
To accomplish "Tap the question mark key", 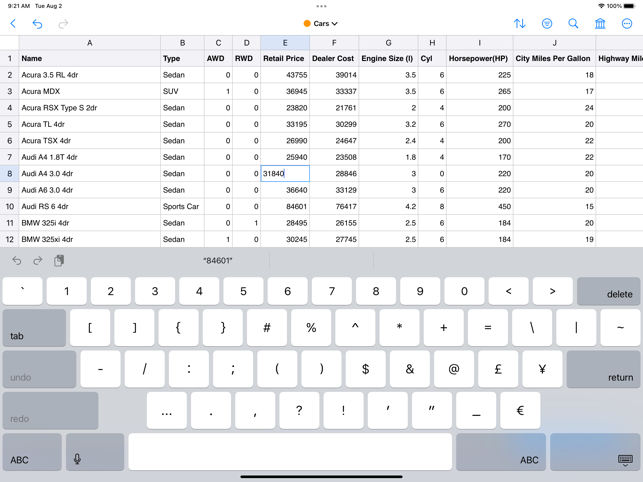I will pyautogui.click(x=299, y=410).
